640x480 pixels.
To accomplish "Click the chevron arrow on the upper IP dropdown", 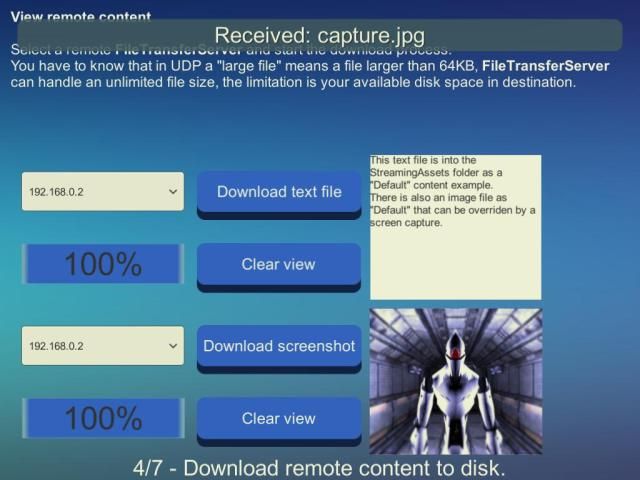I will [x=172, y=191].
